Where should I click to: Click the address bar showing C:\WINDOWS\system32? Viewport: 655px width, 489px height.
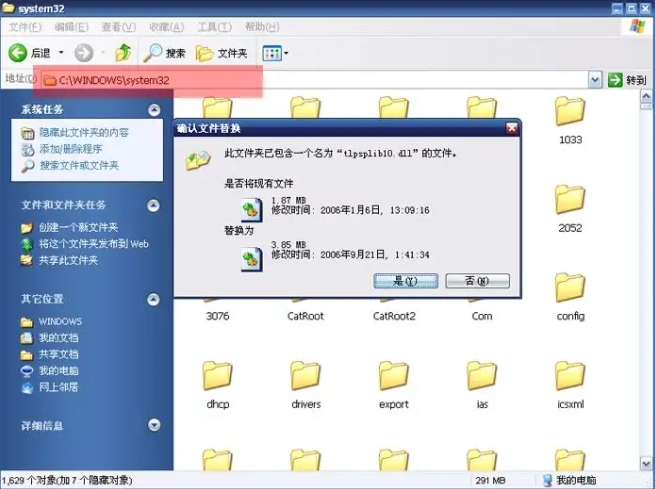click(x=315, y=80)
